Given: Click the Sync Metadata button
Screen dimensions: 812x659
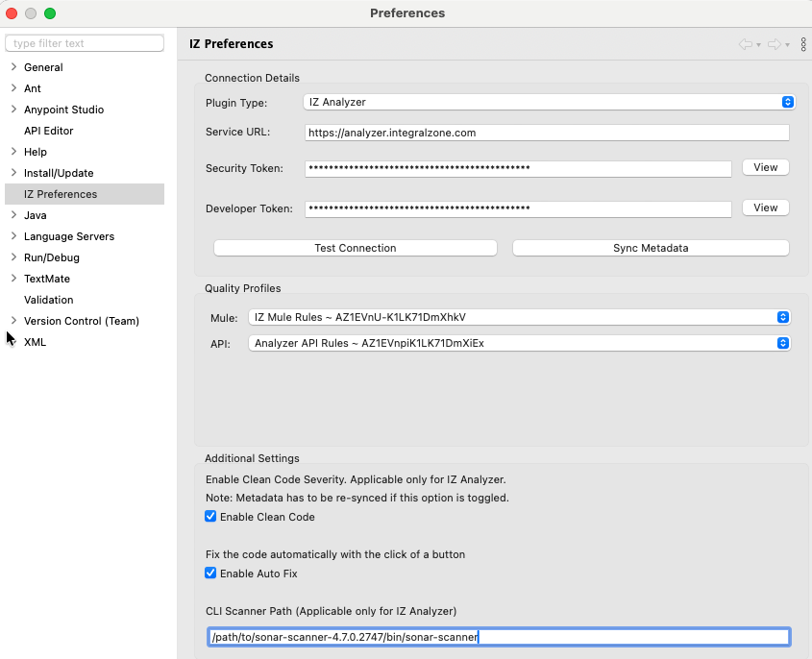Looking at the screenshot, I should point(650,248).
